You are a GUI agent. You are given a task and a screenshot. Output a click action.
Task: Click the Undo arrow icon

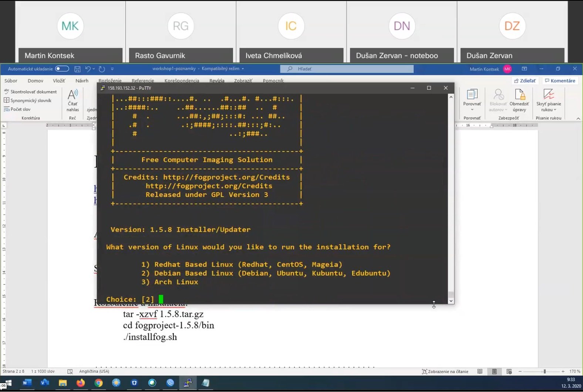pyautogui.click(x=88, y=69)
